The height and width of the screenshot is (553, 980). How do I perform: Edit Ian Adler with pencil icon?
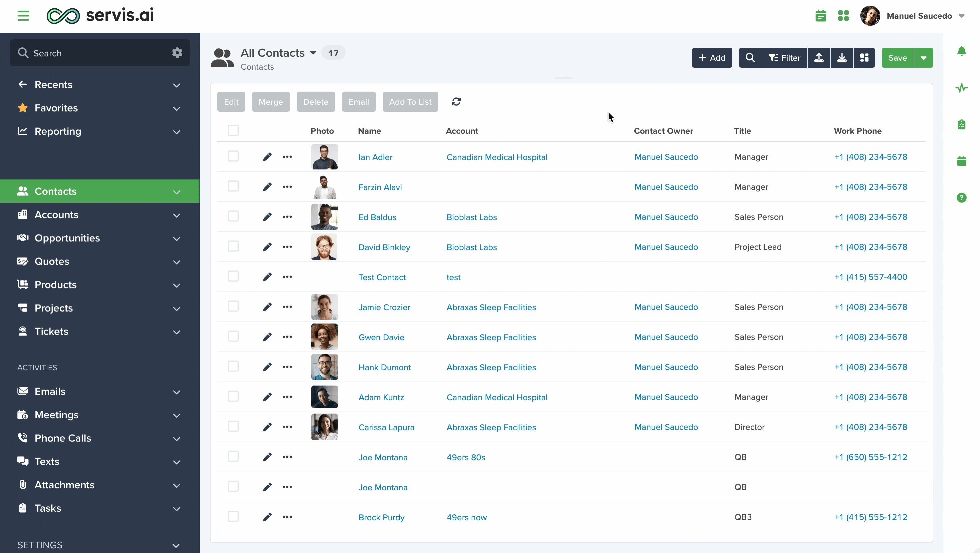(x=267, y=157)
